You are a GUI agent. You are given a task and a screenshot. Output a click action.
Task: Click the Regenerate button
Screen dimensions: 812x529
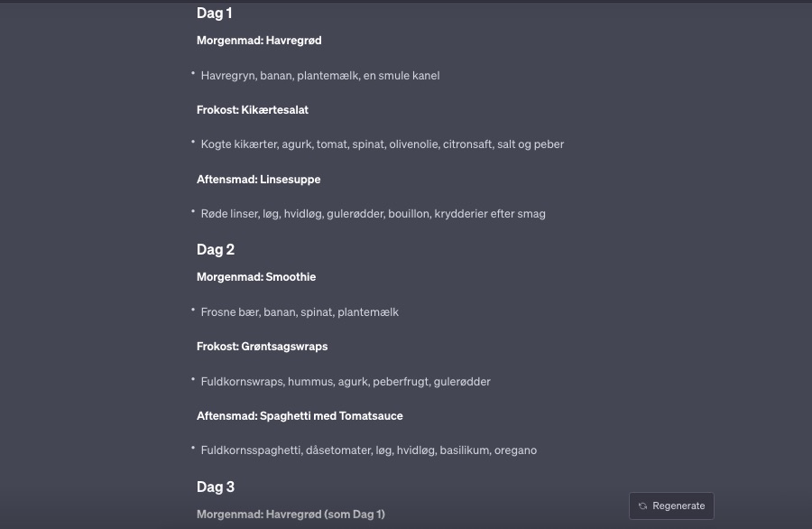pyautogui.click(x=671, y=506)
